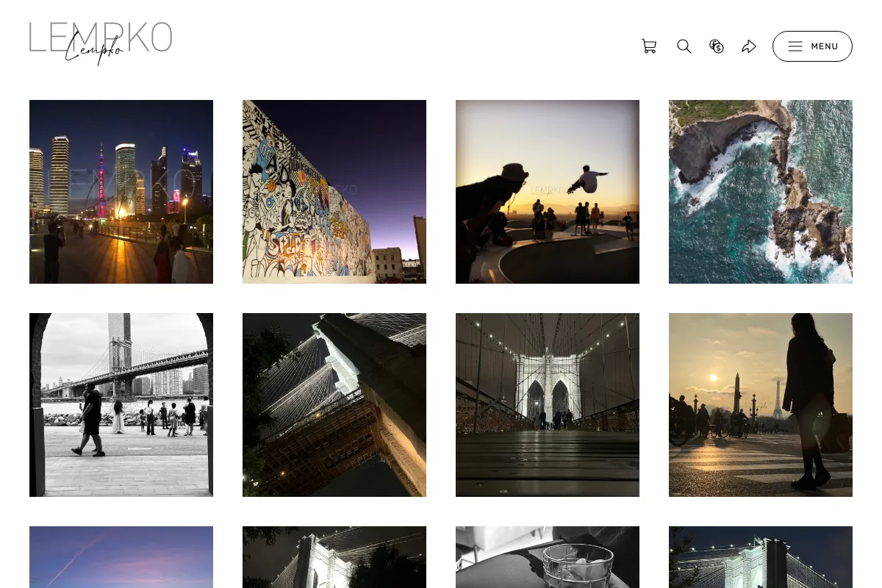Click the MENU text label
The height and width of the screenshot is (588, 882).
tap(825, 46)
